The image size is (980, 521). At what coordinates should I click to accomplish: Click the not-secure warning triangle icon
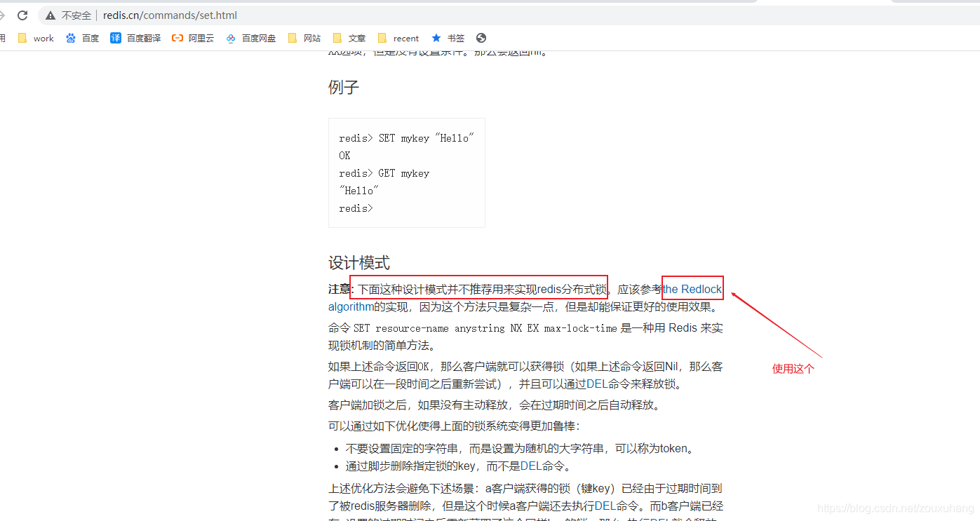(51, 15)
